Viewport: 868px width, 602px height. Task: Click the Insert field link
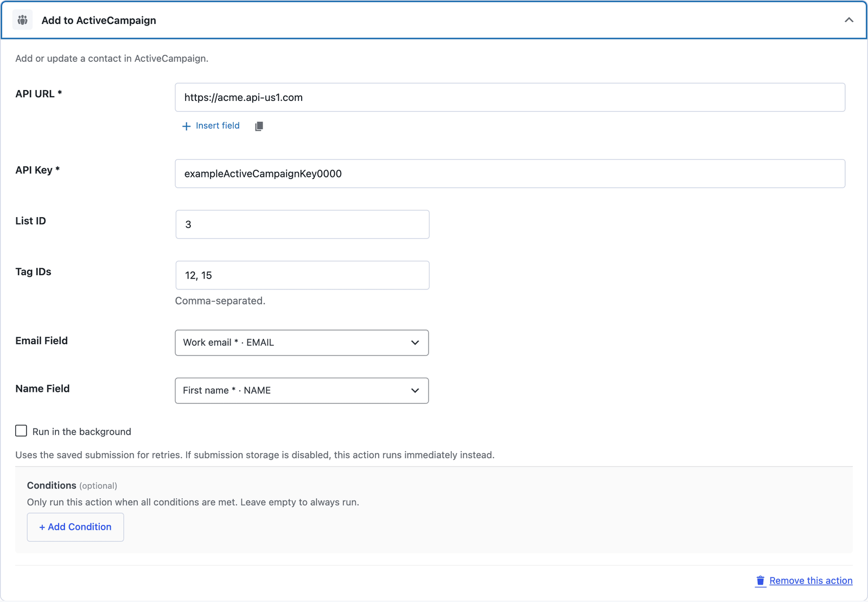[218, 125]
